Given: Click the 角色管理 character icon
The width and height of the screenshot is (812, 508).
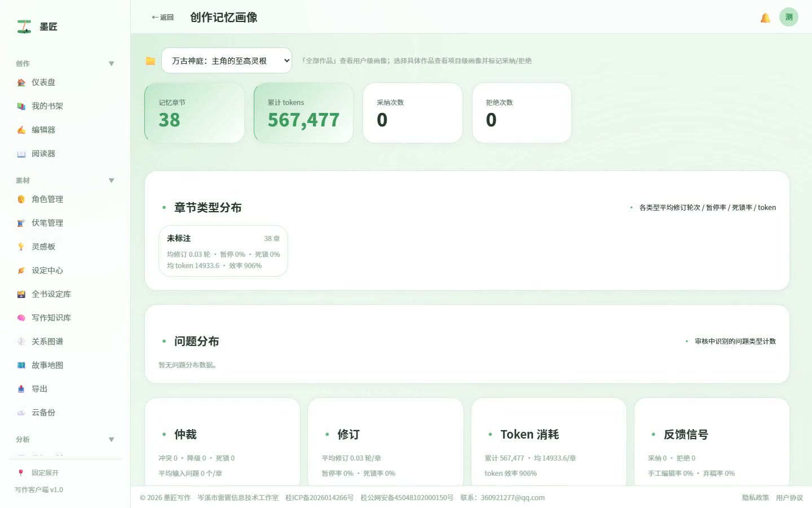Looking at the screenshot, I should click(x=21, y=199).
